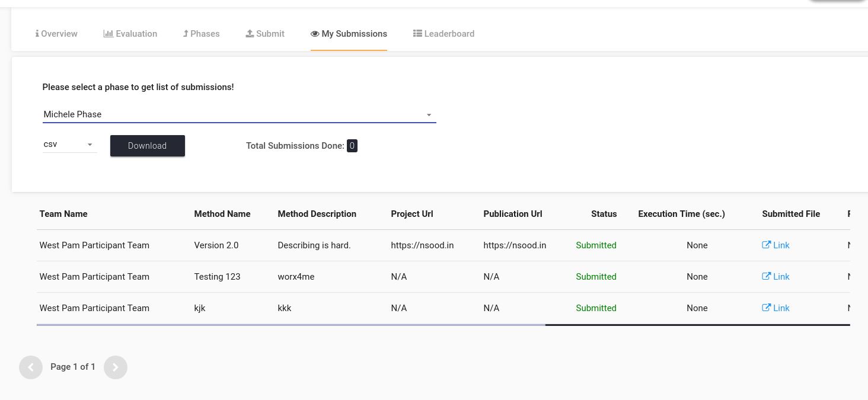
Task: Click the Page 1 of 1 label
Action: coord(73,367)
